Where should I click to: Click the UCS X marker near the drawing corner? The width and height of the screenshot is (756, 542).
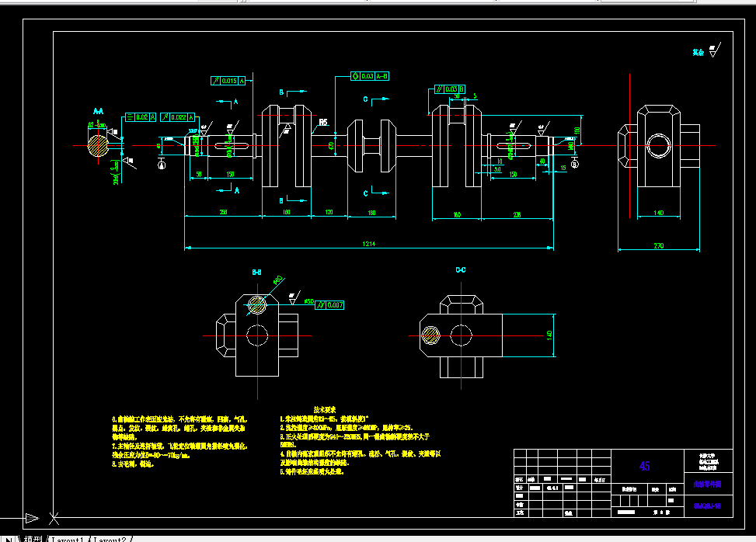pos(54,519)
